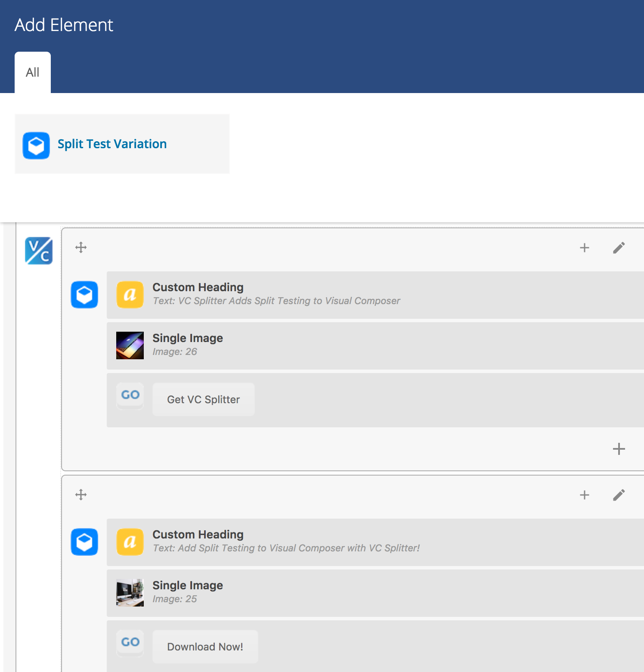This screenshot has width=644, height=672.
Task: Select the Single Image 'Image: 26' element
Action: (x=375, y=346)
